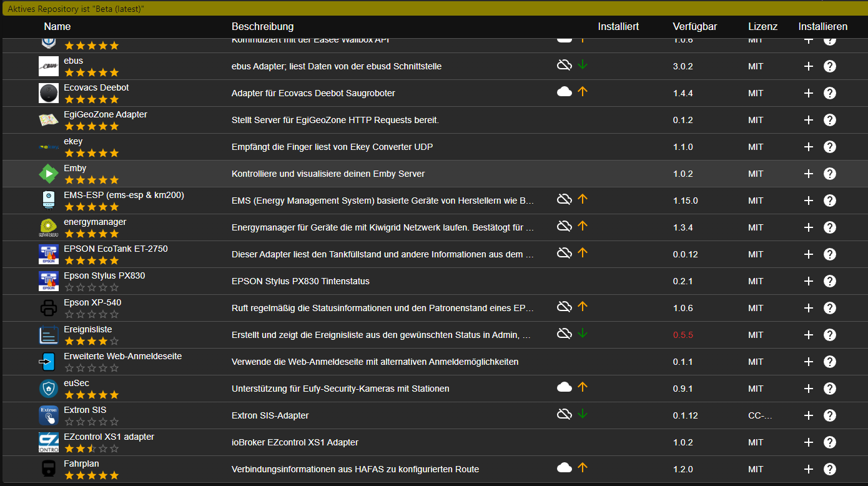Click the cloud icon in Ecovacs Deebot row
The height and width of the screenshot is (486, 868).
coord(565,91)
